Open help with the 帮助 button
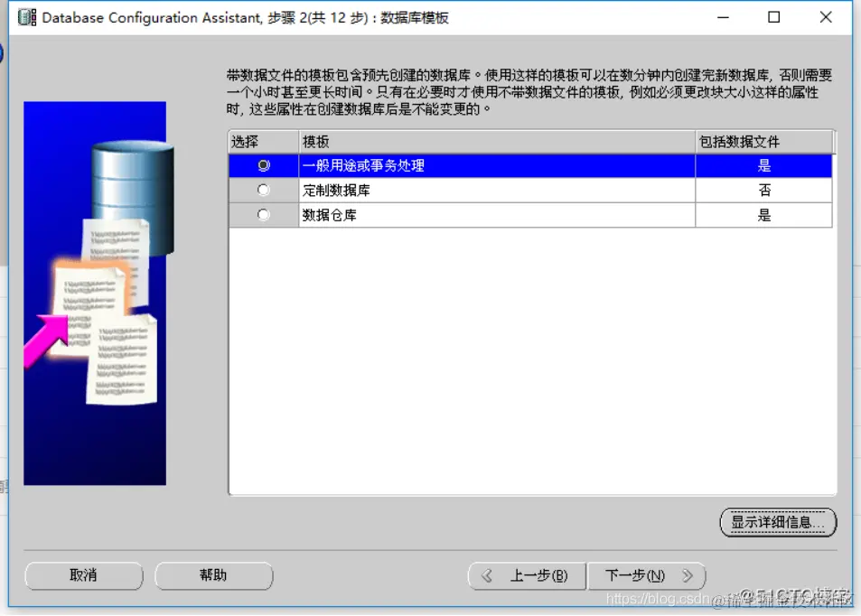This screenshot has width=861, height=616. point(214,575)
